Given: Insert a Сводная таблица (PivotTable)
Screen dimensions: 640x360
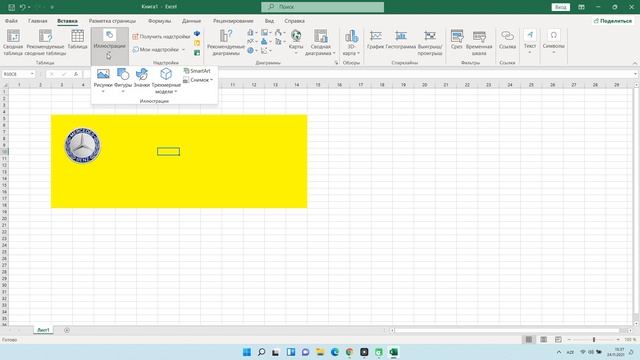Looking at the screenshot, I should [x=13, y=42].
